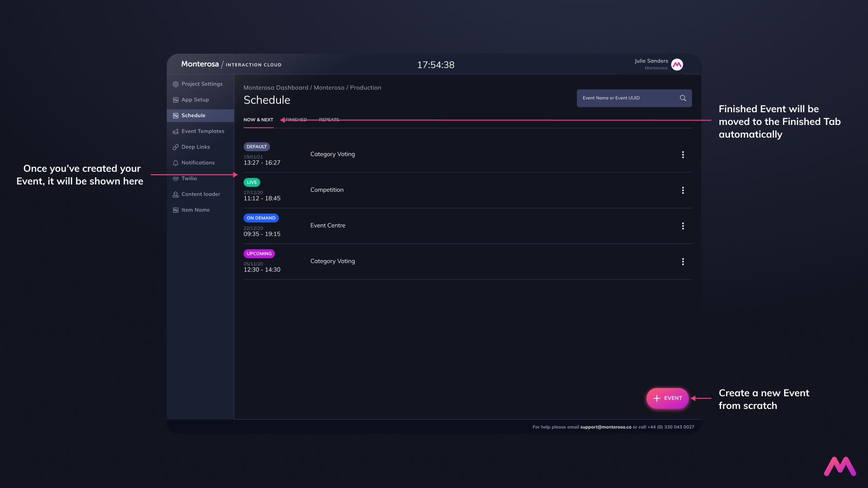Open Project Settings in sidebar

200,84
